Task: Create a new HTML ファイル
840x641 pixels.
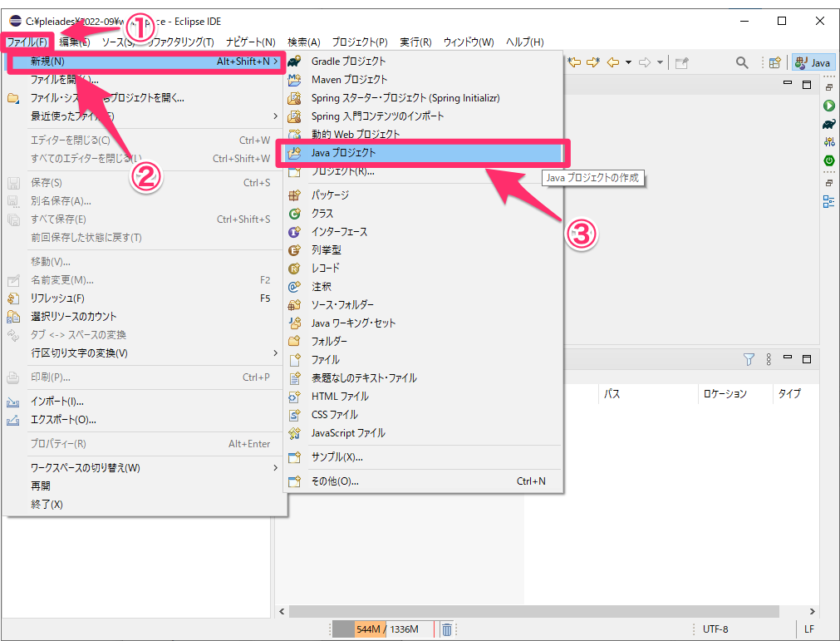Action: tap(423, 397)
